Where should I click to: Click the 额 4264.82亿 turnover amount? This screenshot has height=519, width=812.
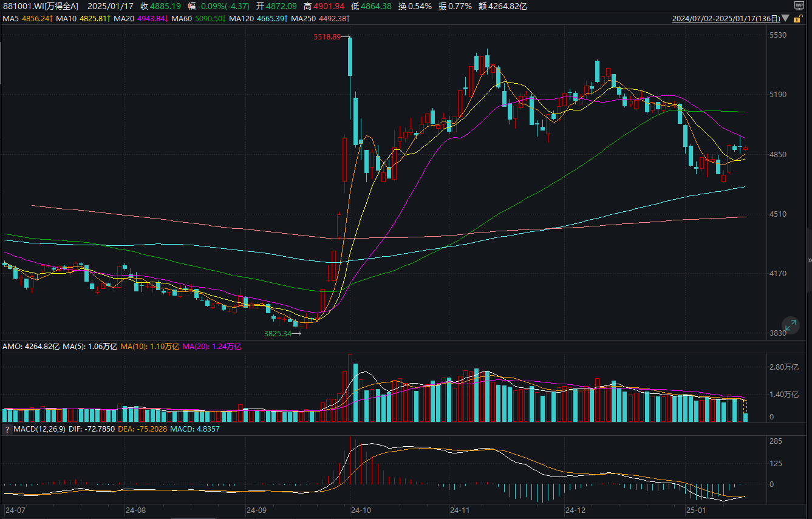click(x=502, y=6)
